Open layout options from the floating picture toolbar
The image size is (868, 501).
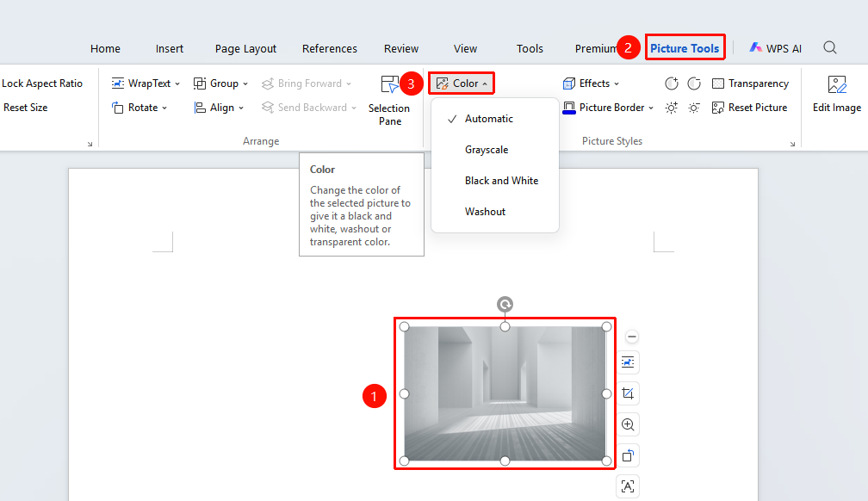(x=628, y=362)
